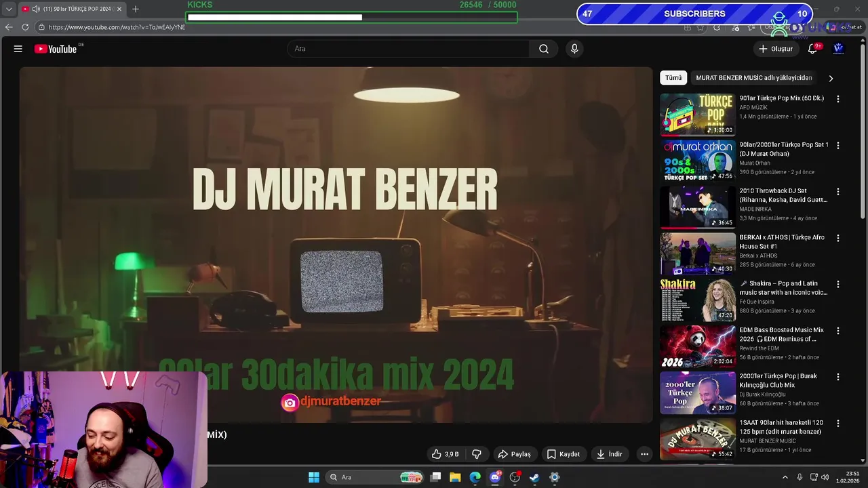Viewport: 868px width, 488px height.
Task: Open the MADEINRKA 2010 Throwback thumbnail
Action: (x=698, y=207)
